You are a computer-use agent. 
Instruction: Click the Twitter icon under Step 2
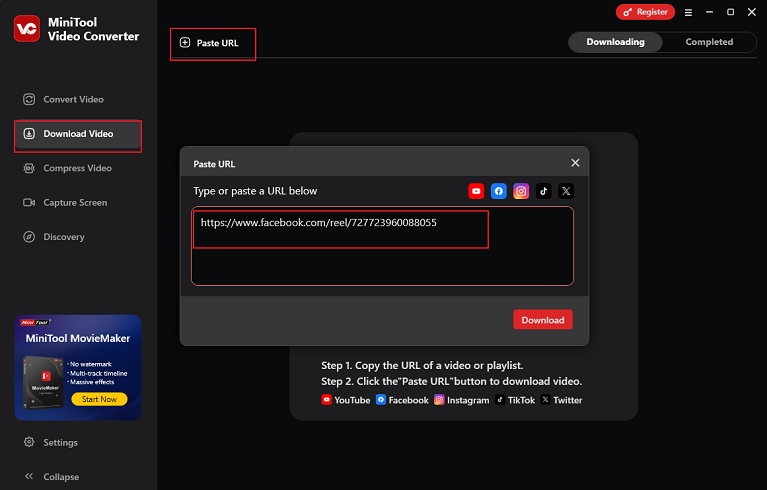click(x=545, y=400)
